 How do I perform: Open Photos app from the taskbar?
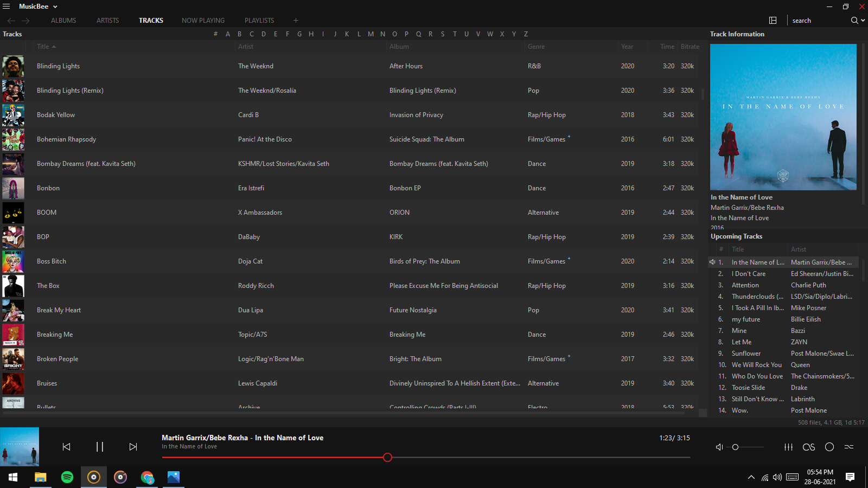[x=174, y=477]
